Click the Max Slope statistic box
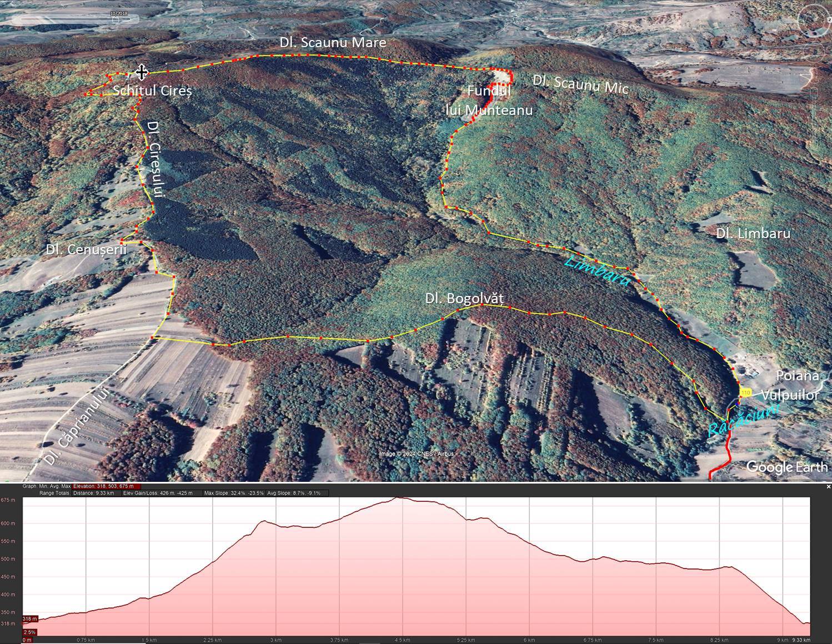This screenshot has width=832, height=644. [x=234, y=493]
